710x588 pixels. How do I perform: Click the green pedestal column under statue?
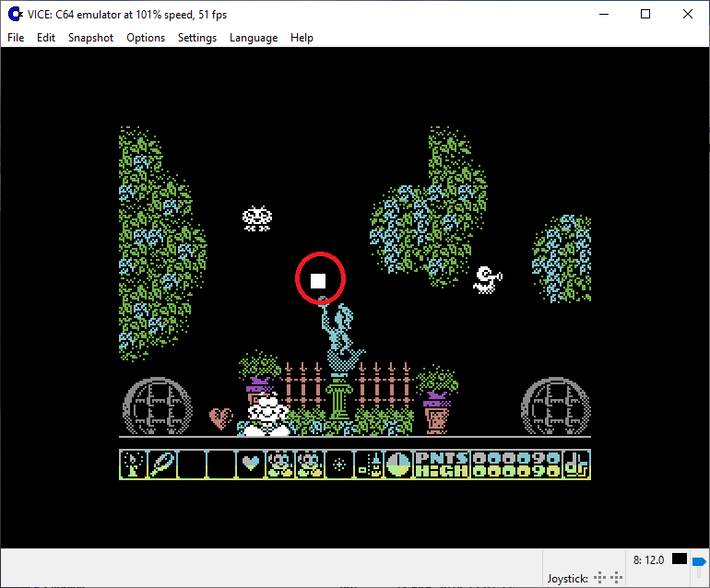339,397
